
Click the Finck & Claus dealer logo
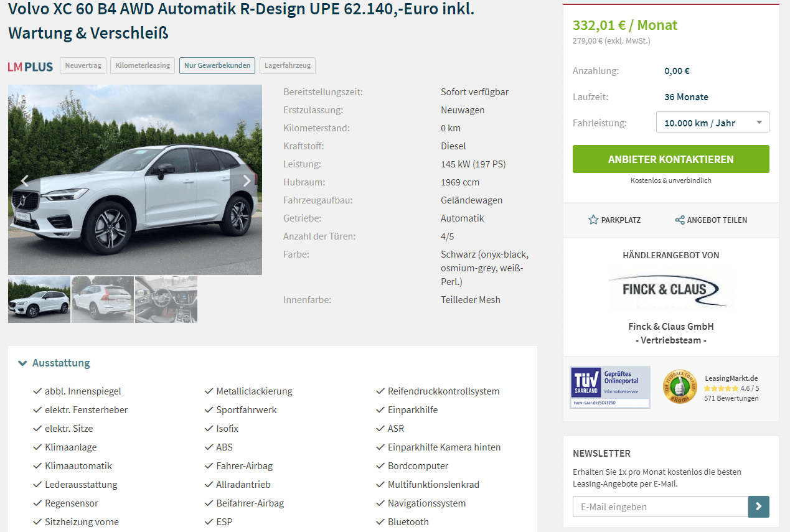point(670,289)
